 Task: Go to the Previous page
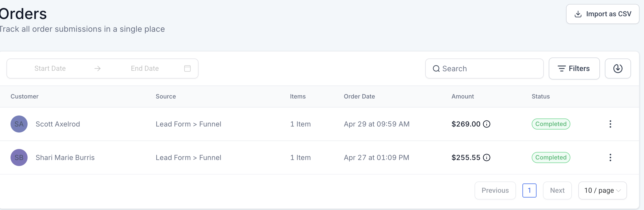pyautogui.click(x=495, y=190)
